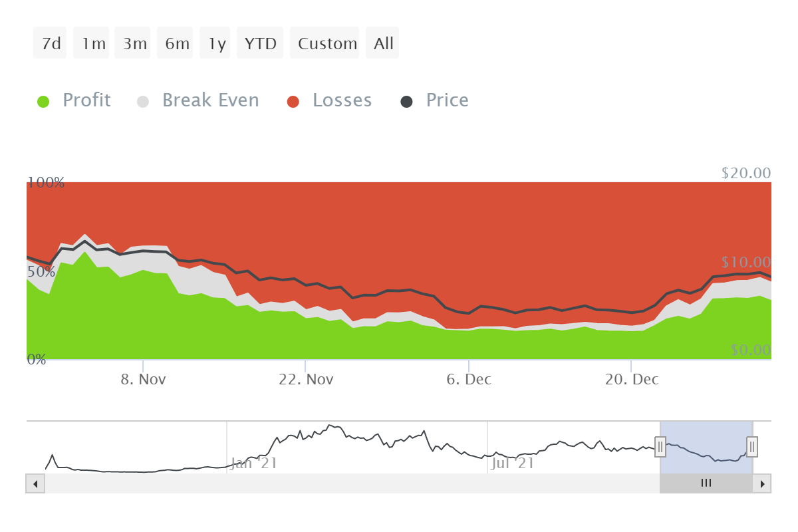Click the red Losses legend dot
Viewport: 798px width, 532px height.
point(293,101)
